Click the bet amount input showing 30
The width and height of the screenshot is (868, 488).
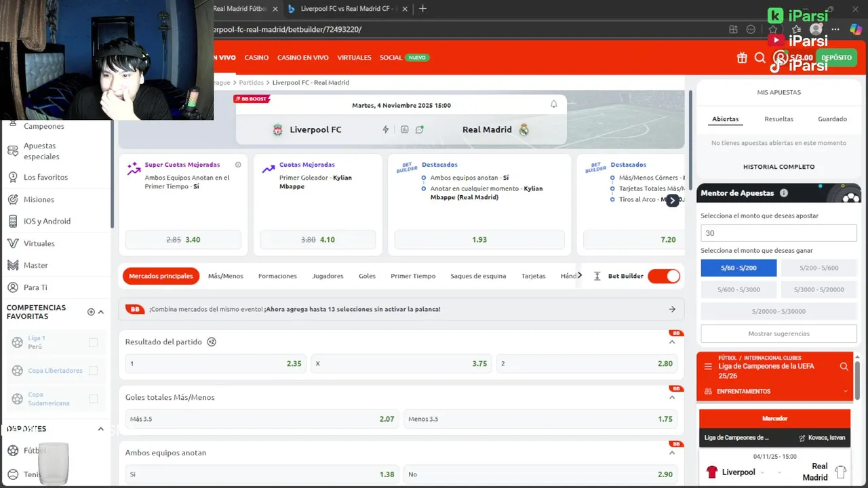click(778, 232)
